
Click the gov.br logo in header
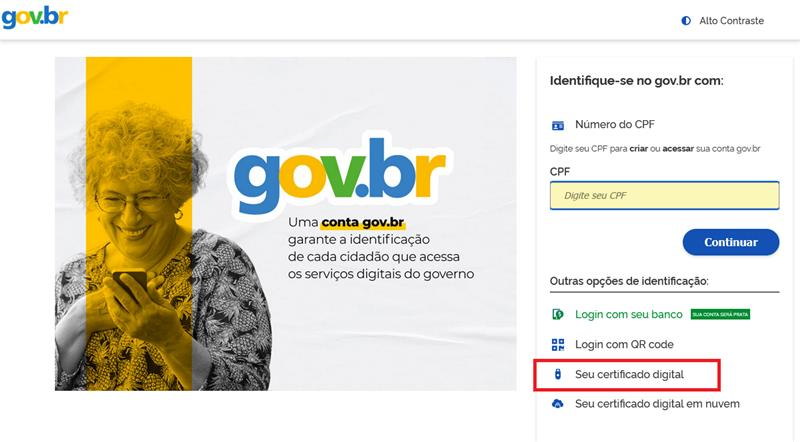[35, 17]
